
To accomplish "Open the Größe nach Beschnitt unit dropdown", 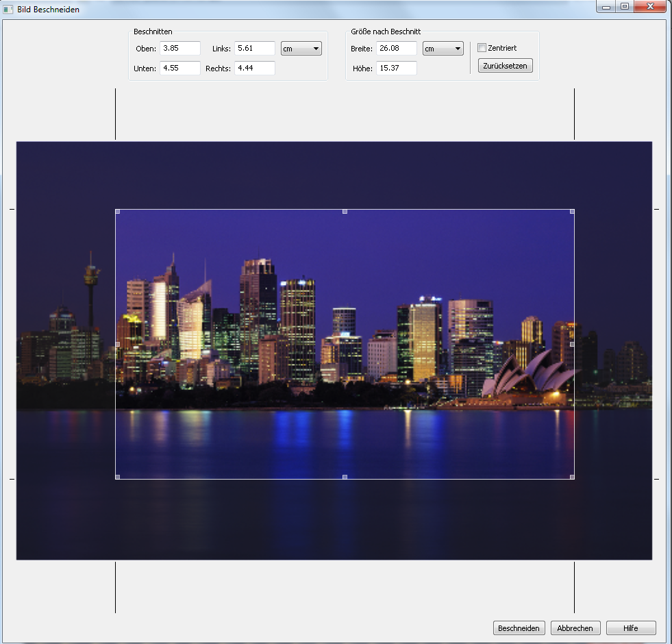I will [443, 49].
